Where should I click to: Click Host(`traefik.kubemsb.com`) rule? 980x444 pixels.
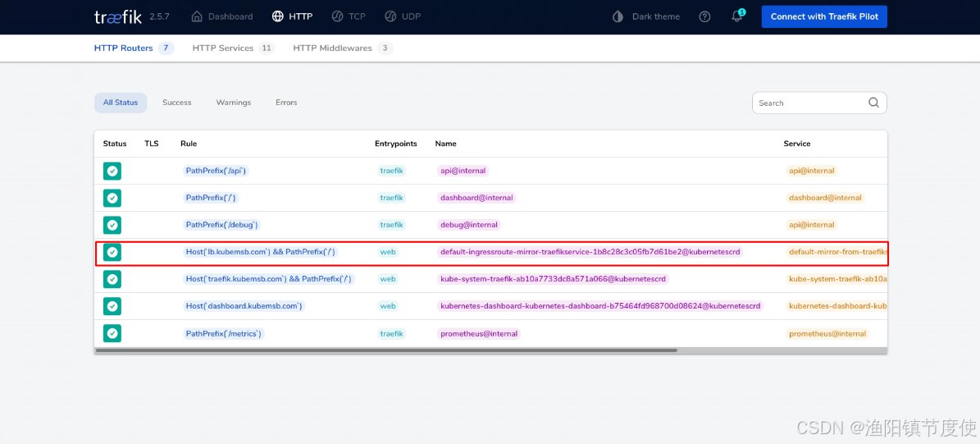click(x=269, y=279)
